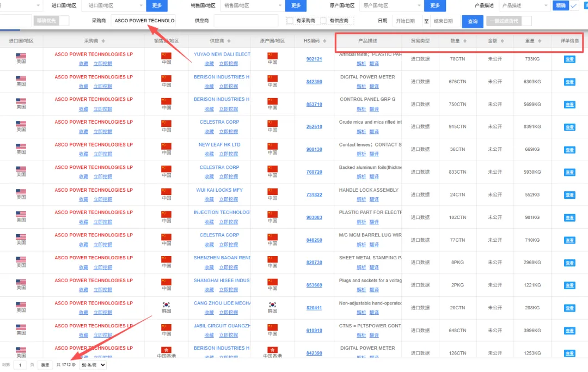
Task: Sort by the HS编码 column sort arrows
Action: pos(324,41)
